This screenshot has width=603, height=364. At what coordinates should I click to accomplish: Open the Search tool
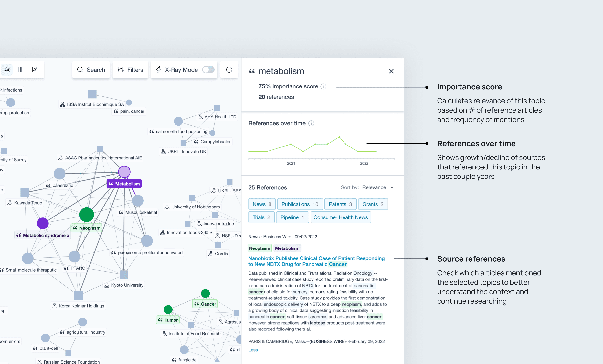pos(91,70)
